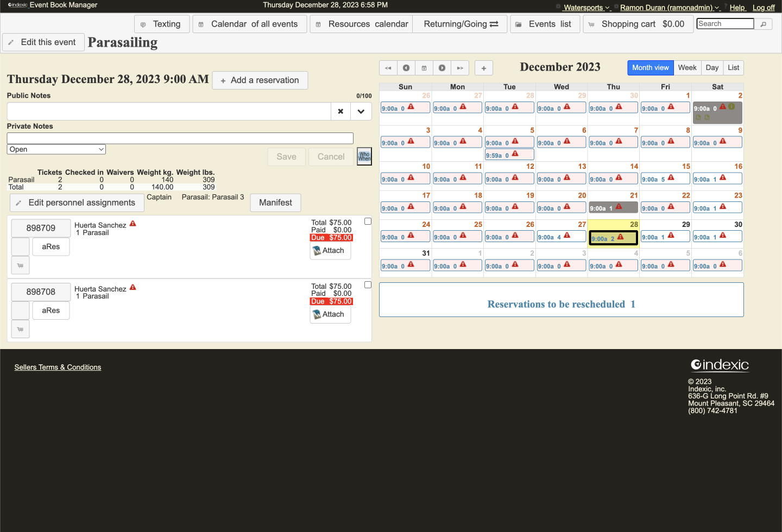Image resolution: width=782 pixels, height=532 pixels.
Task: Advance calendar to next month
Action: point(442,68)
